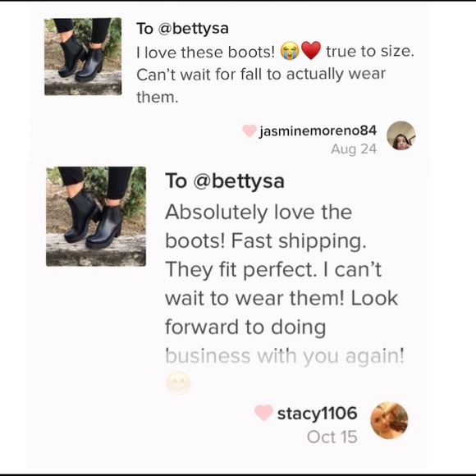Select the 'Absolutely love the' review line
The width and height of the screenshot is (476, 476).
[259, 212]
